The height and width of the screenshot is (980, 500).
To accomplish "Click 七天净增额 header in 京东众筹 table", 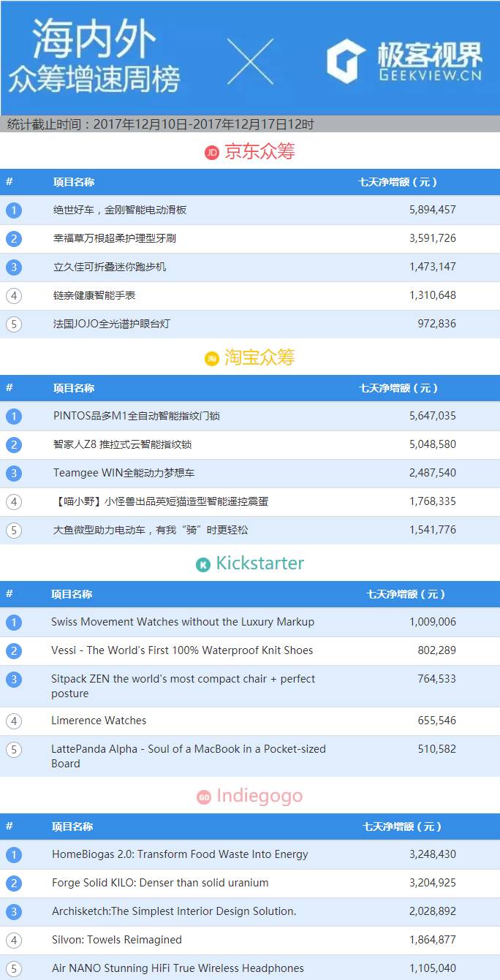I will (398, 182).
